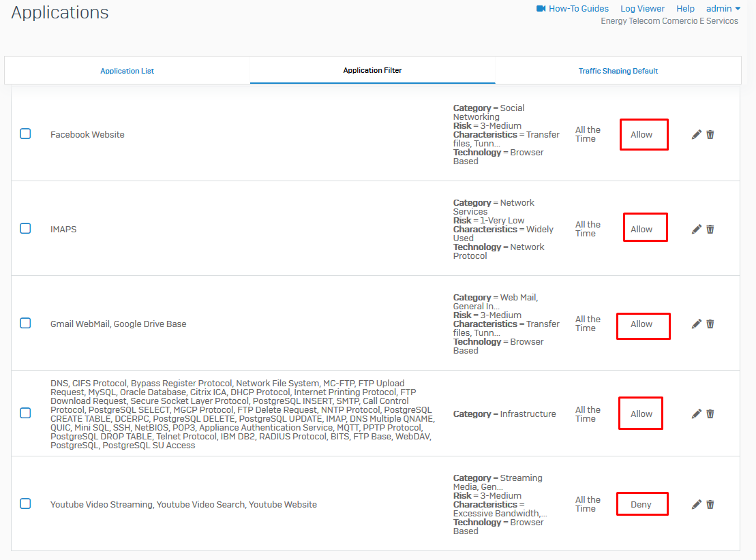This screenshot has width=756, height=560.
Task: Click the Category = Streaming Media filter details
Action: [x=500, y=505]
